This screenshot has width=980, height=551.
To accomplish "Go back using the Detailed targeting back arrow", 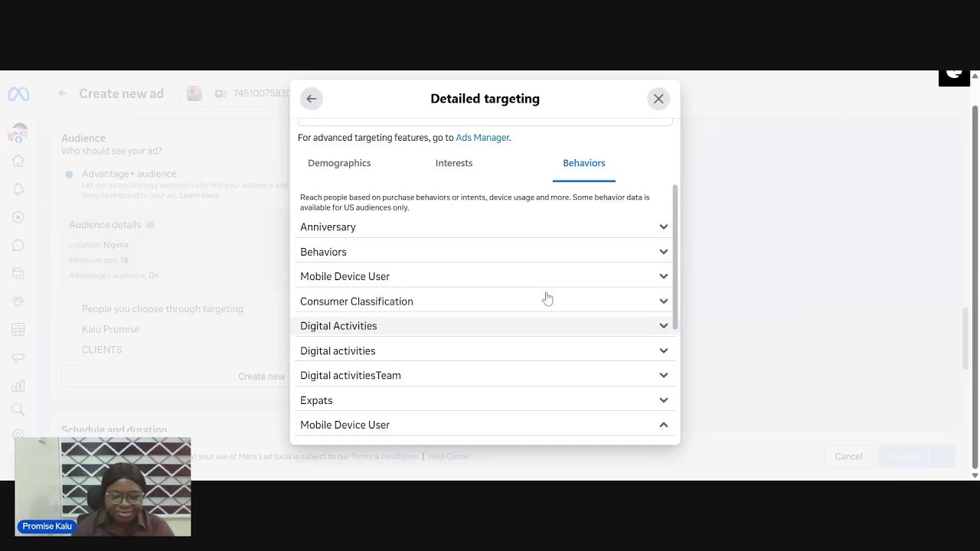I will tap(312, 99).
